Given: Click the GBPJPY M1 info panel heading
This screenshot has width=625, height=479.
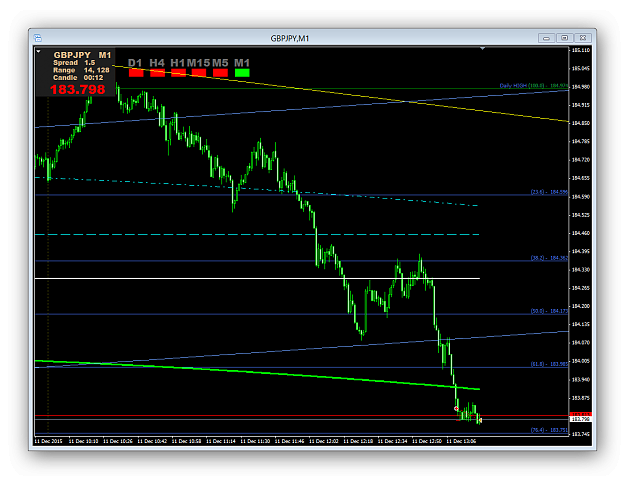Looking at the screenshot, I should pyautogui.click(x=83, y=55).
